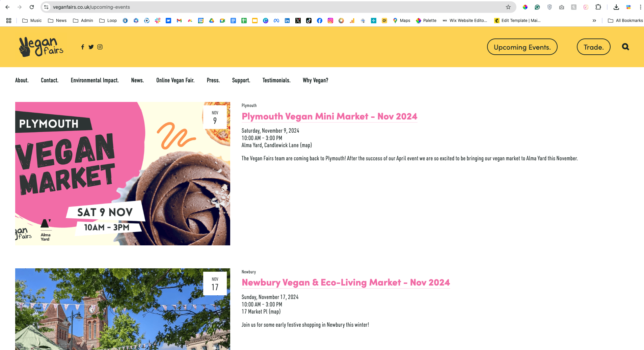644x350 pixels.
Task: Open Facebook bookmark in bookmarks bar
Action: (320, 21)
